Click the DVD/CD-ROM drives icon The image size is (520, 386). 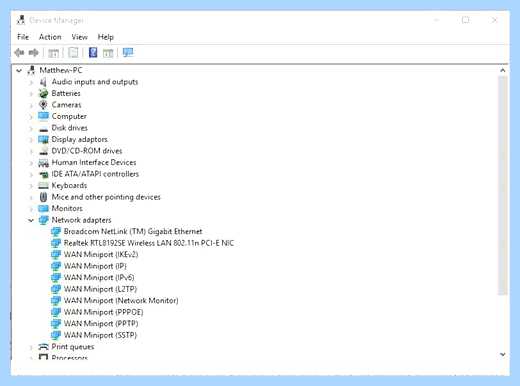43,151
